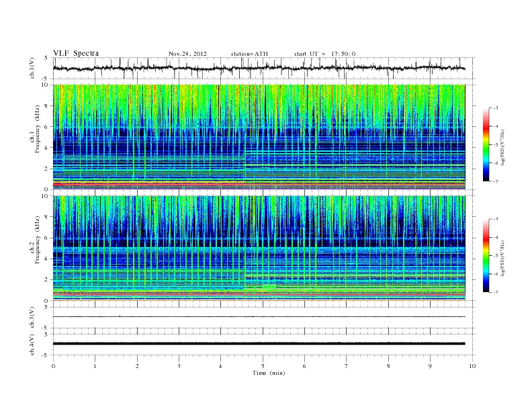Click the ch.2 spectrogram plot area
Screen dimensions: 532x411
click(259, 248)
